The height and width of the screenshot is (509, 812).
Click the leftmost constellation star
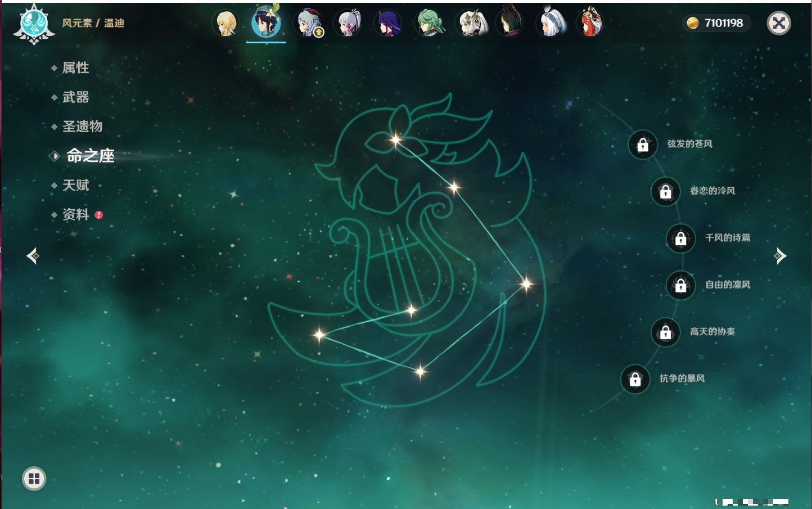[319, 335]
